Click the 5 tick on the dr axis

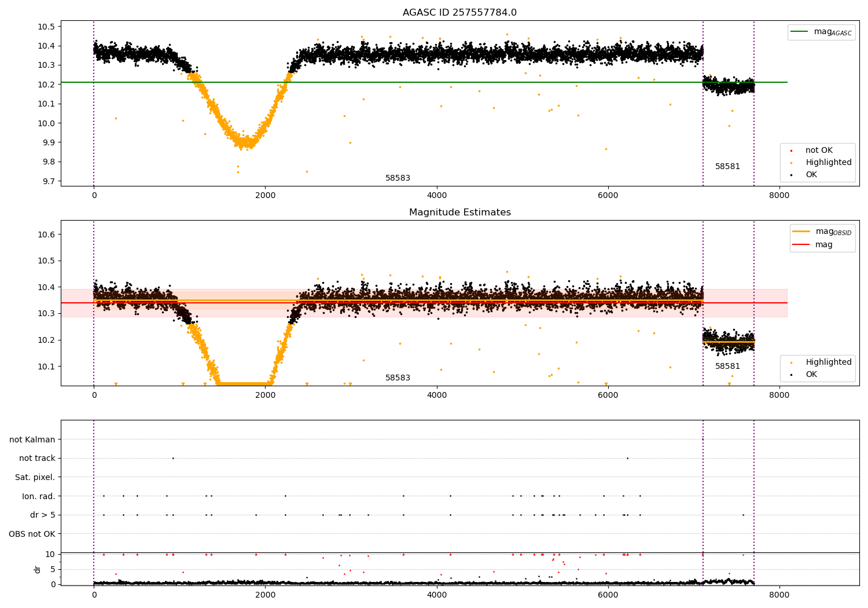pos(53,569)
